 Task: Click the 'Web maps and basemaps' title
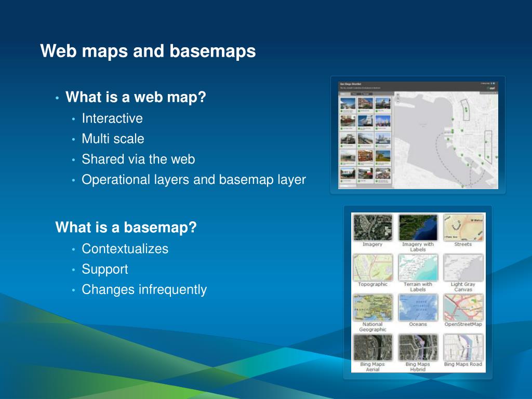[x=148, y=51]
